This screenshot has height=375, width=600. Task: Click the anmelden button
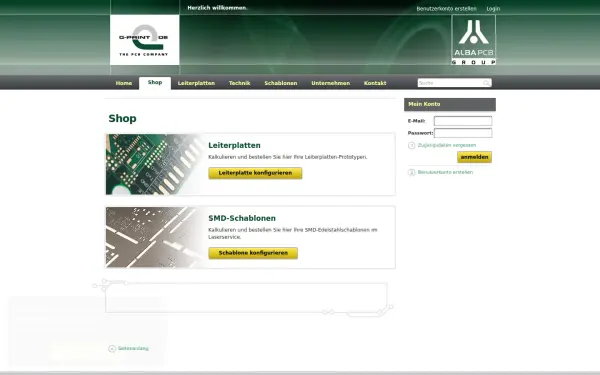coord(474,157)
